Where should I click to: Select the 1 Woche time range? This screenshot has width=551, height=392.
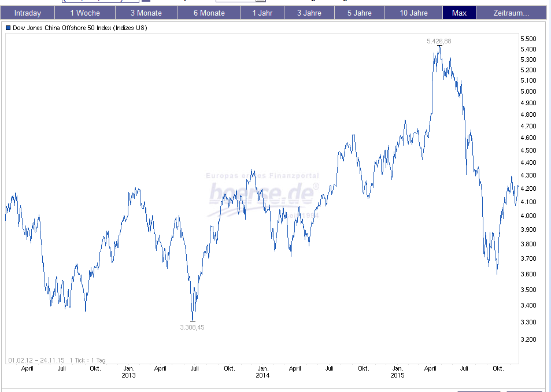pyautogui.click(x=85, y=13)
